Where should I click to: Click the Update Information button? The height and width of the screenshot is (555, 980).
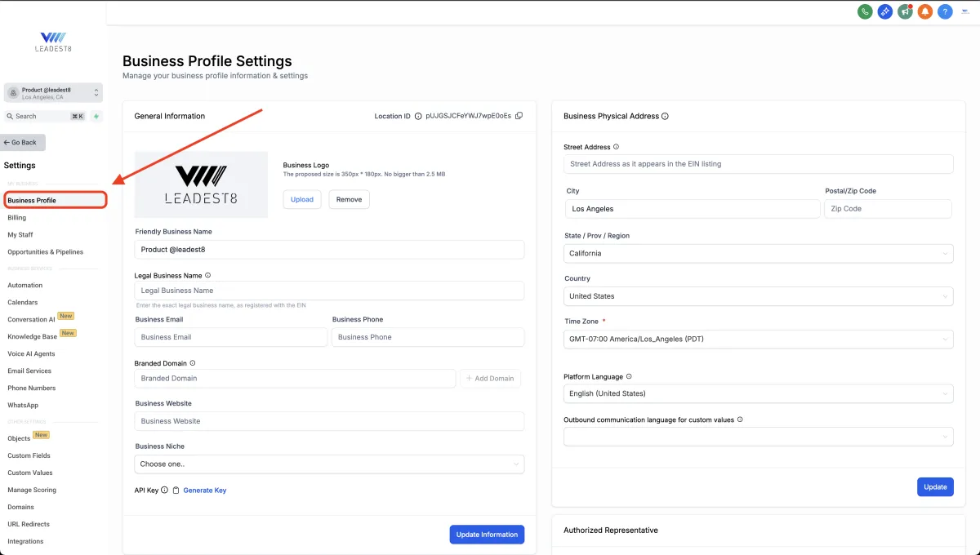pos(487,535)
